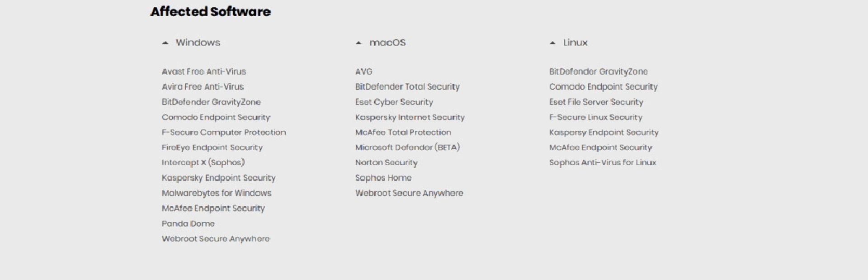Image resolution: width=868 pixels, height=280 pixels.
Task: Collapse the Linux section arrow
Action: [552, 43]
